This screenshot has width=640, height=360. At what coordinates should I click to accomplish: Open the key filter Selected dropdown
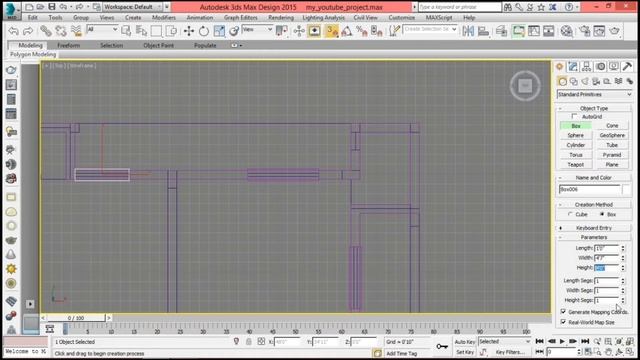(x=504, y=342)
